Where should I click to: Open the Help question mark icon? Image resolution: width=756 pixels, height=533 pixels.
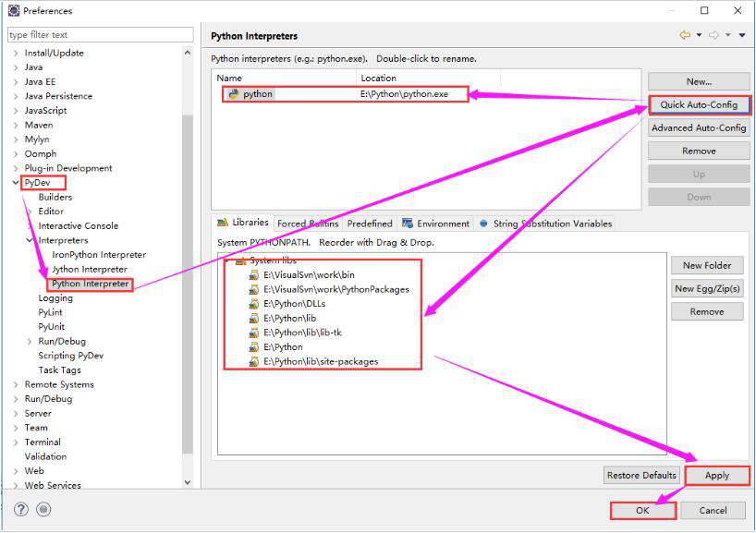point(21,509)
